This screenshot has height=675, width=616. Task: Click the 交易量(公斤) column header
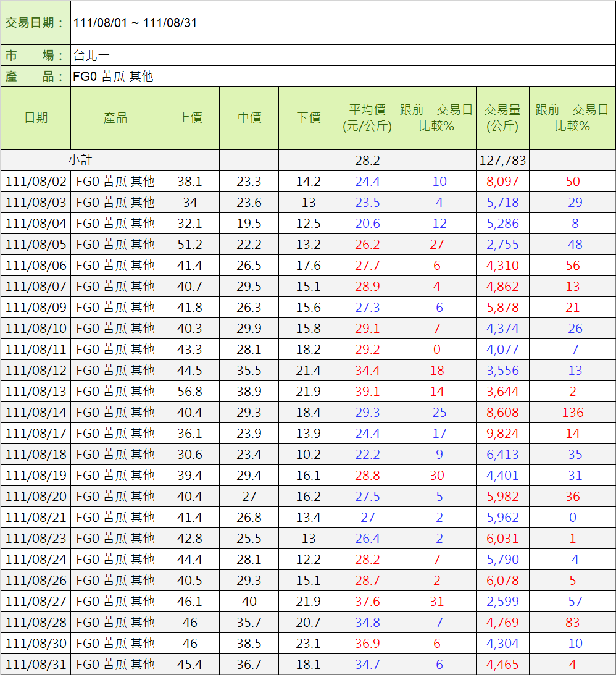point(502,118)
